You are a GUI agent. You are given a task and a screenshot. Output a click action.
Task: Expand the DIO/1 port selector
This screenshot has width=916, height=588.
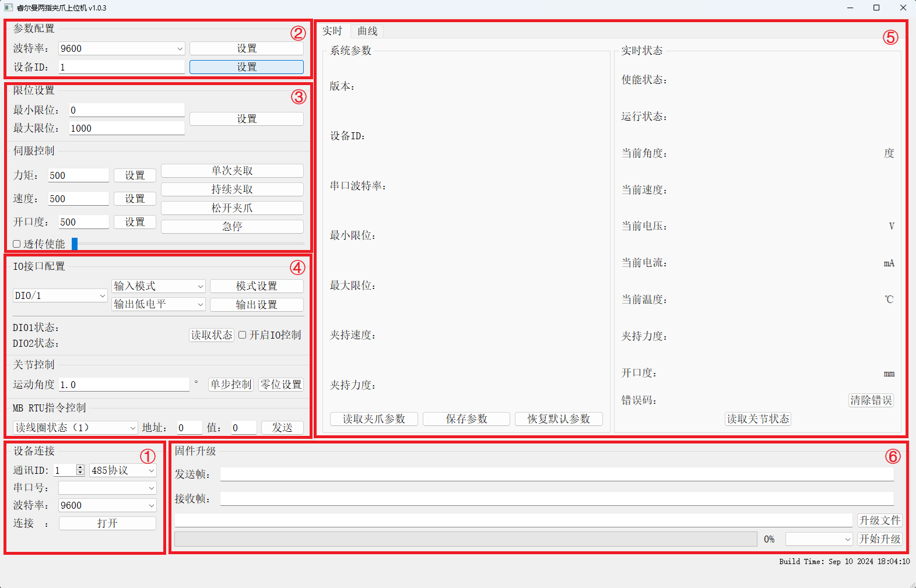click(60, 296)
